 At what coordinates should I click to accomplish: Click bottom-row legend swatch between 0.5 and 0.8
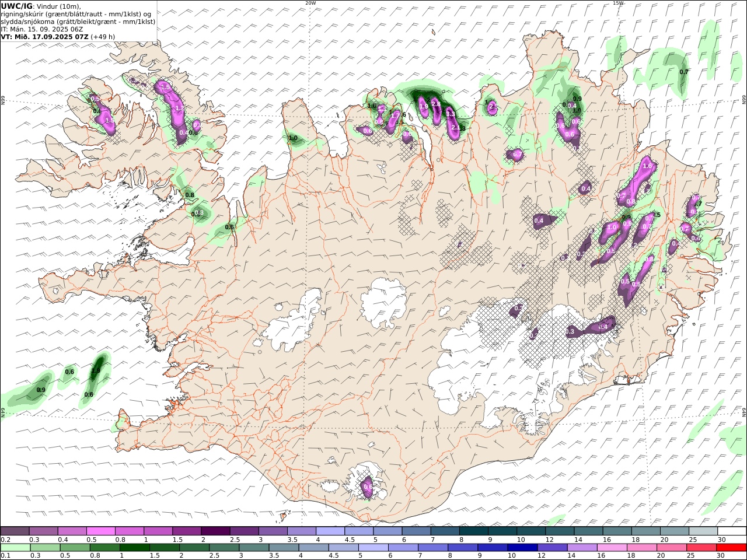click(x=75, y=548)
